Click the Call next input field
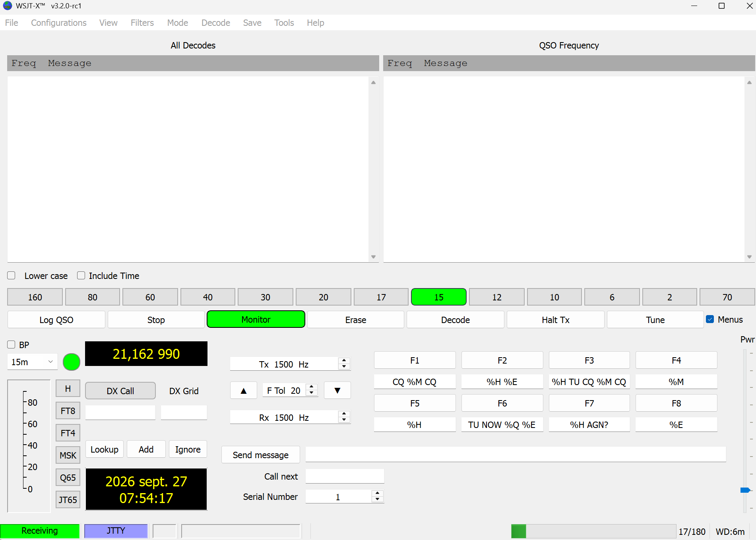Image resolution: width=756 pixels, height=540 pixels. click(345, 476)
